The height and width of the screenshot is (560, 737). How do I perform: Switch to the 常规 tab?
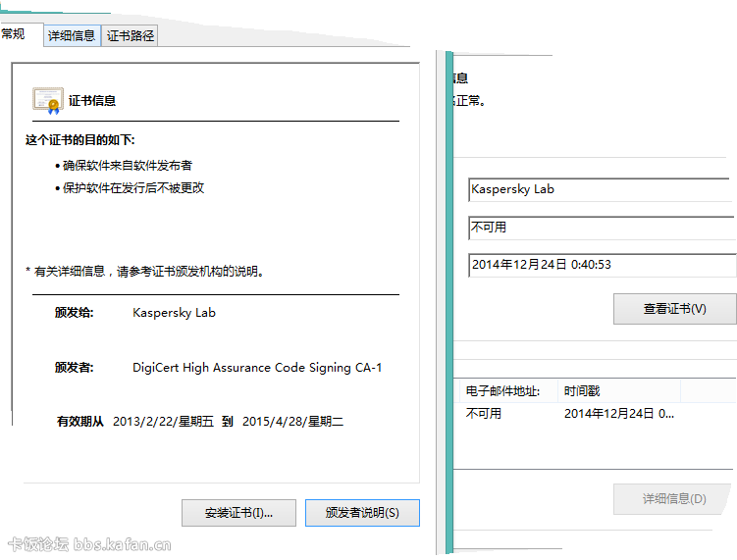click(15, 34)
